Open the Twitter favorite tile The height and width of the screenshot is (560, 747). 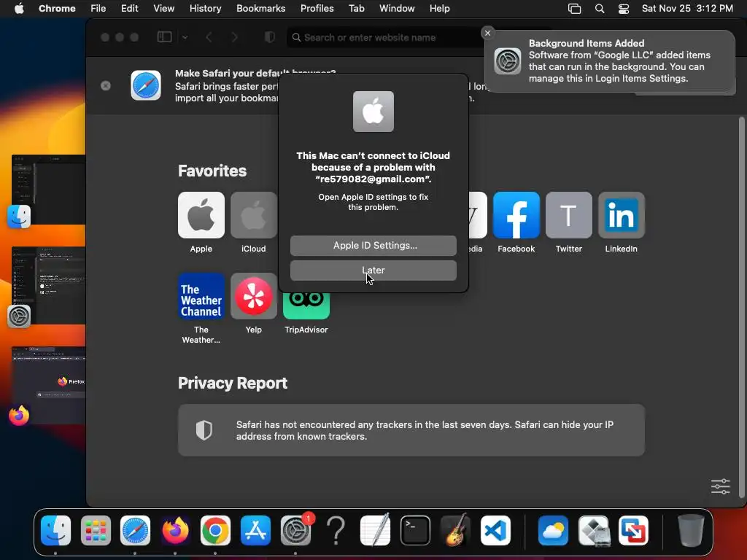click(569, 215)
